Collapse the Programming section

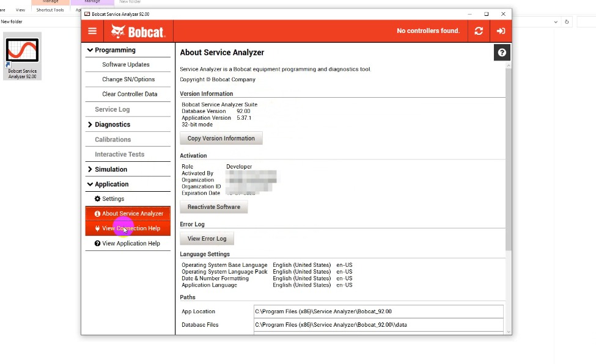tap(90, 49)
